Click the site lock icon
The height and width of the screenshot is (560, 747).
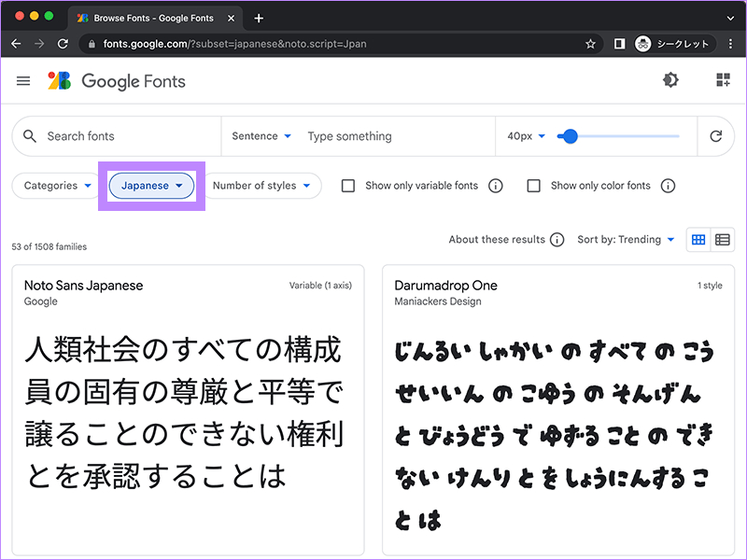[92, 44]
